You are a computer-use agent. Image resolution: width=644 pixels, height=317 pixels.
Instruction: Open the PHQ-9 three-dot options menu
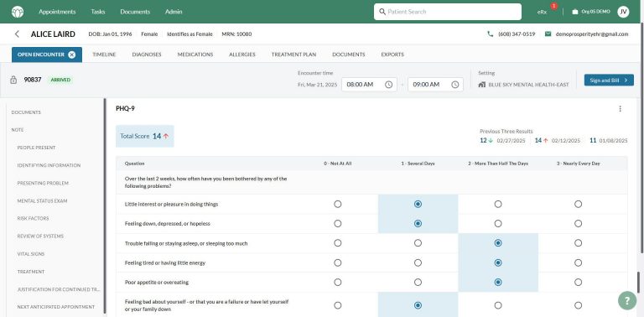(x=620, y=109)
